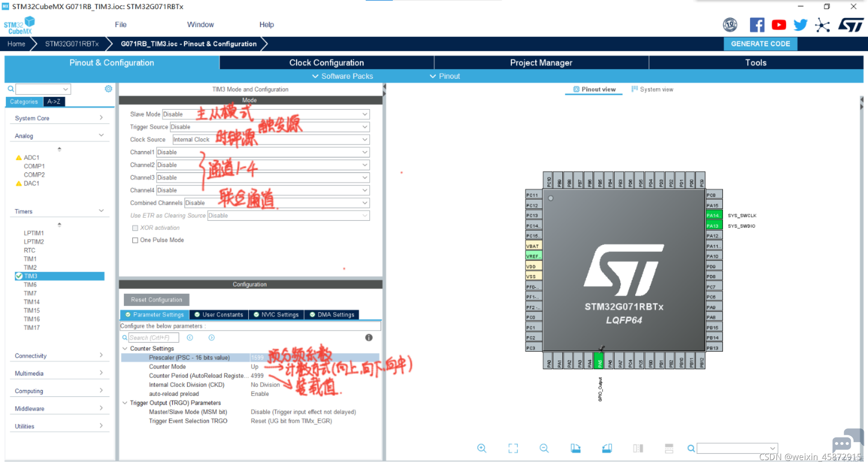Click the zoom in magnifier icon
Image resolution: width=868 pixels, height=466 pixels.
click(x=481, y=448)
